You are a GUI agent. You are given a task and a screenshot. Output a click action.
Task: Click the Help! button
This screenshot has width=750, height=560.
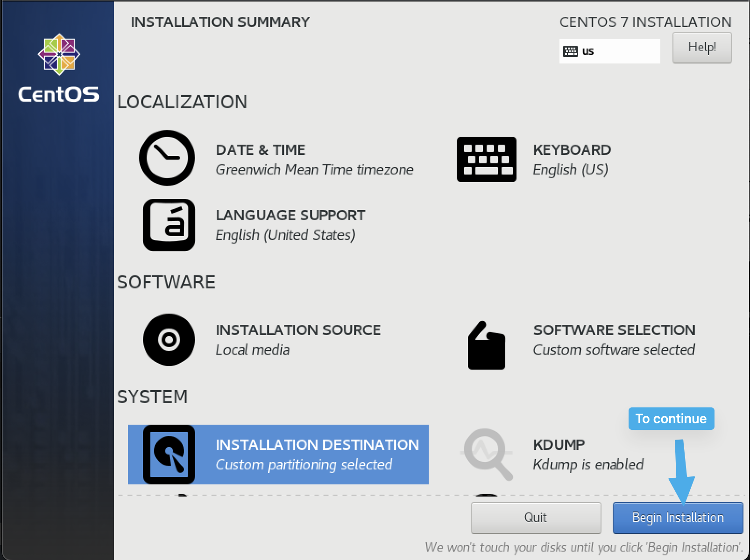pos(702,48)
